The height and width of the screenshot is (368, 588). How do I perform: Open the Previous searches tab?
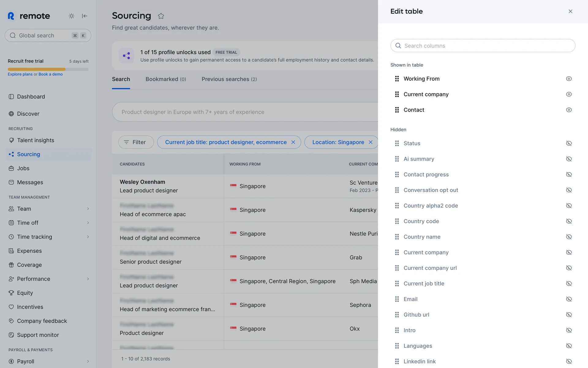(229, 79)
